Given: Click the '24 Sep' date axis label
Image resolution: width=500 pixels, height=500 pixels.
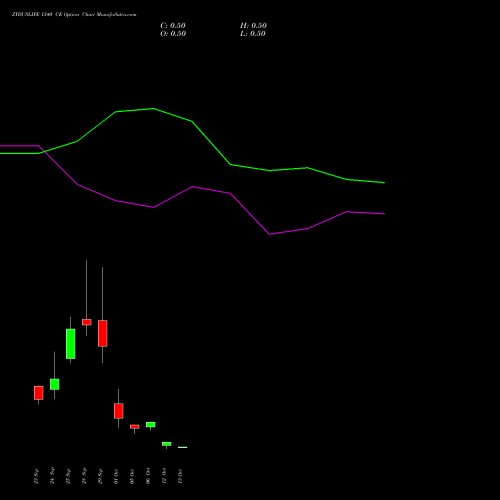Looking at the screenshot, I should pos(52,476).
